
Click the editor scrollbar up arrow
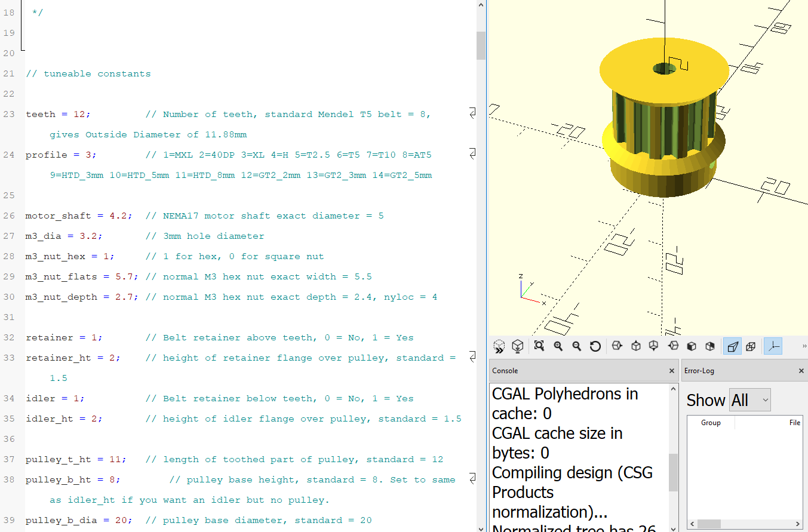pyautogui.click(x=481, y=4)
